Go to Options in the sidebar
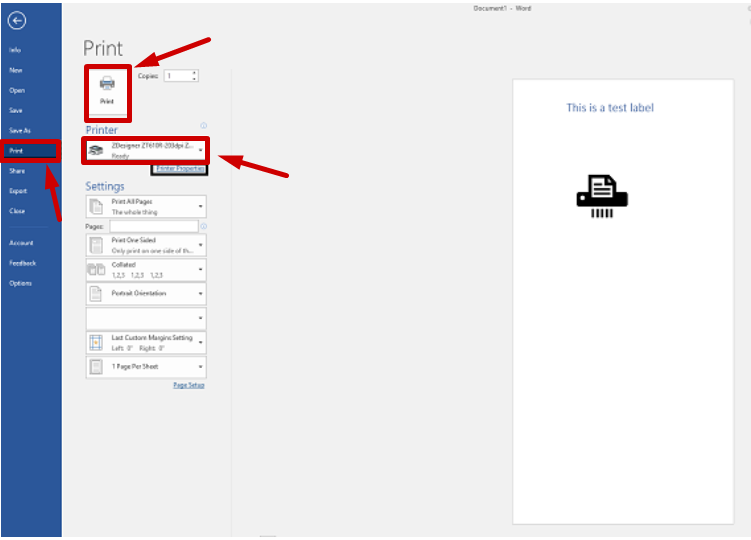 pyautogui.click(x=21, y=283)
